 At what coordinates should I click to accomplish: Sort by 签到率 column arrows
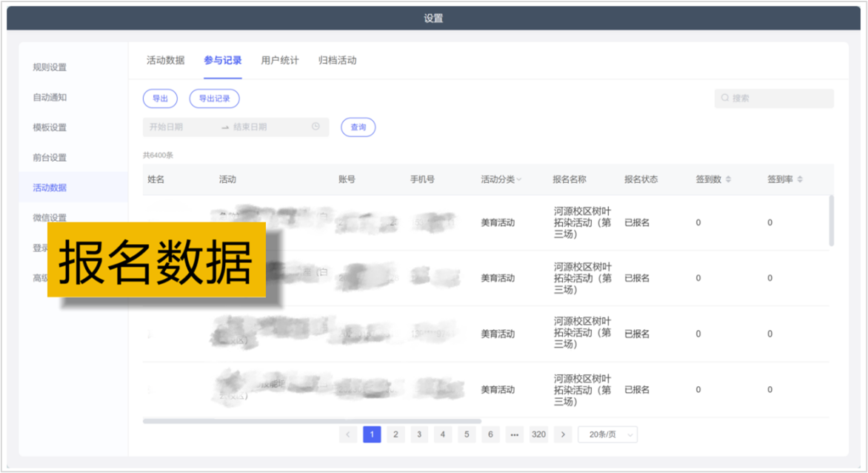[x=799, y=179]
